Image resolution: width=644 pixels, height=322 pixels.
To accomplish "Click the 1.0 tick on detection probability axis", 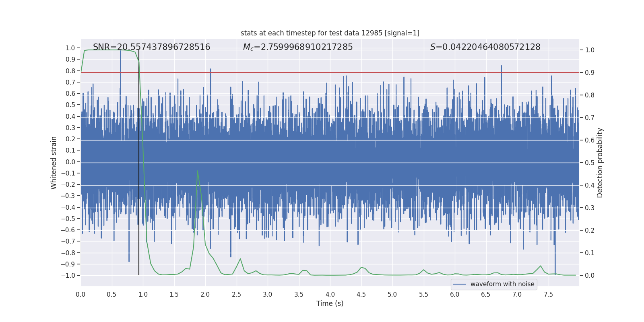I will point(590,50).
